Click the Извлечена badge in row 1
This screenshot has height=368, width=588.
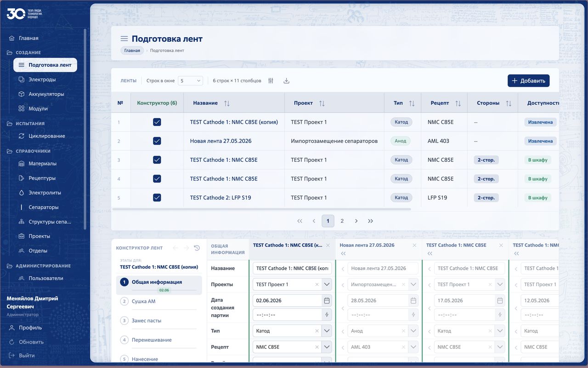click(540, 122)
